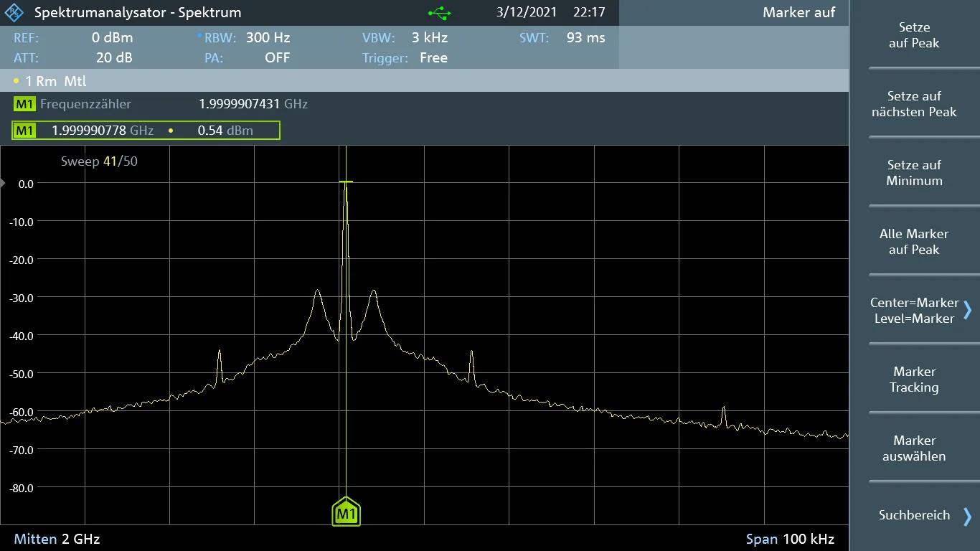Viewport: 980px width, 551px height.
Task: Click the green USB connection icon
Action: 439,13
